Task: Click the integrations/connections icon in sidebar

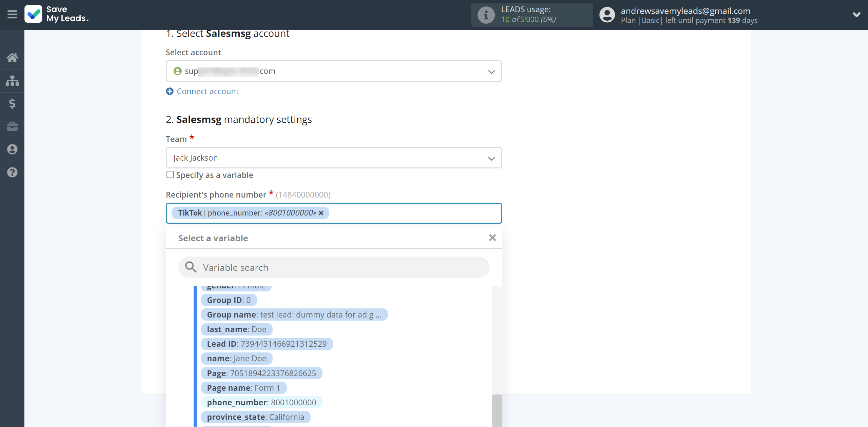Action: [x=12, y=80]
